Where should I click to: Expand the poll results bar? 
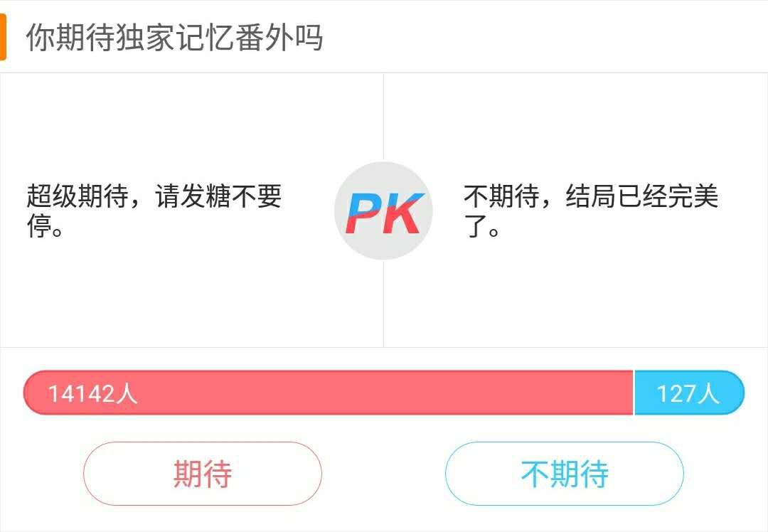384,392
